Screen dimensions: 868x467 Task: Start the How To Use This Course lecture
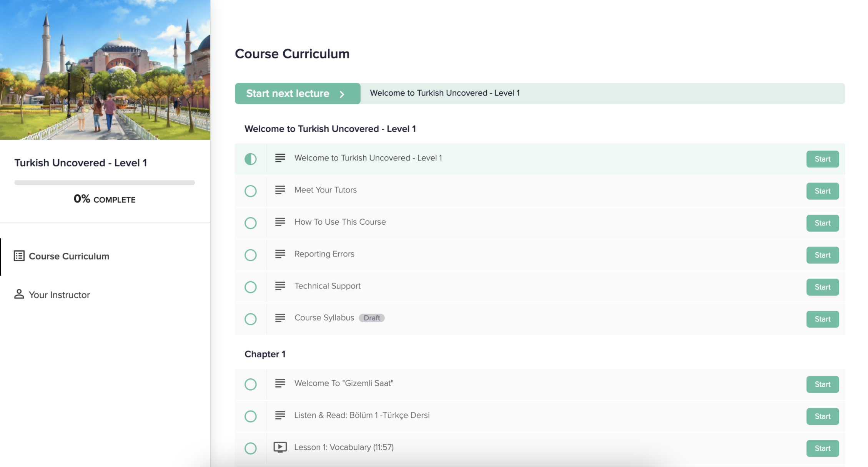coord(823,223)
